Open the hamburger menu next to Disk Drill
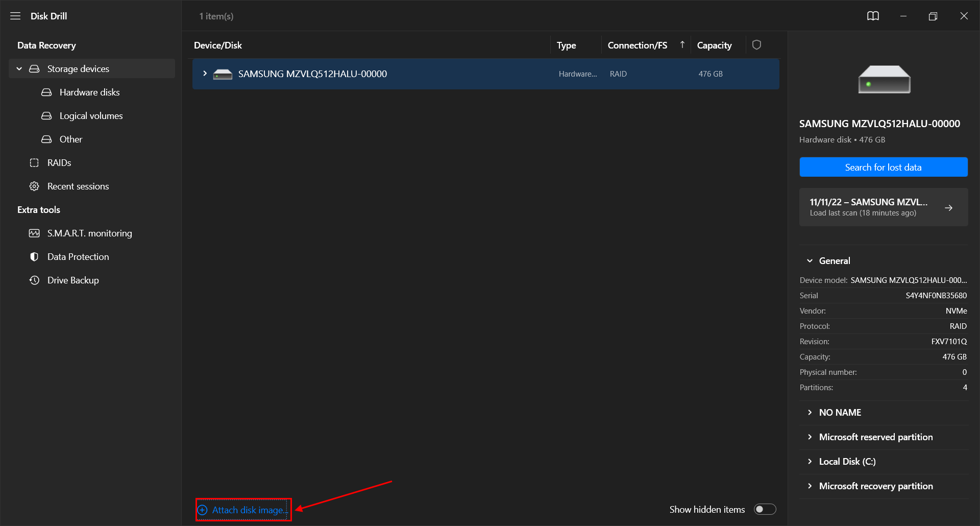The width and height of the screenshot is (980, 526). click(x=15, y=16)
